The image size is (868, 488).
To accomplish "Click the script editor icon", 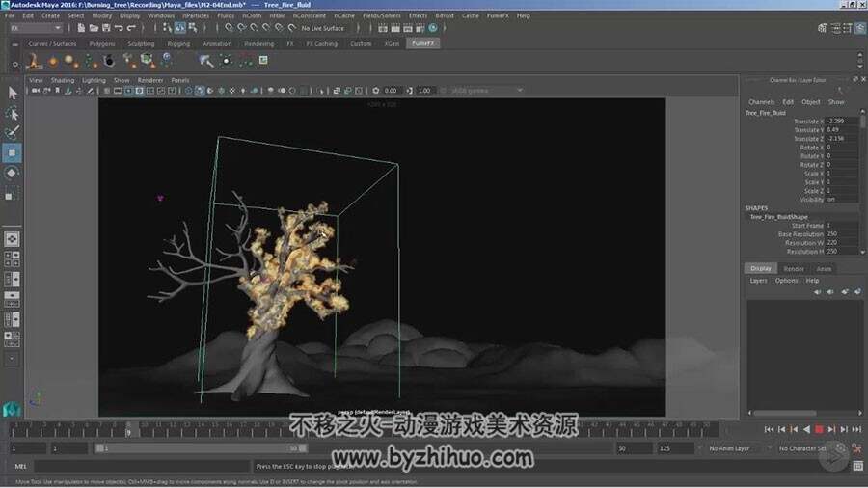I will [858, 467].
